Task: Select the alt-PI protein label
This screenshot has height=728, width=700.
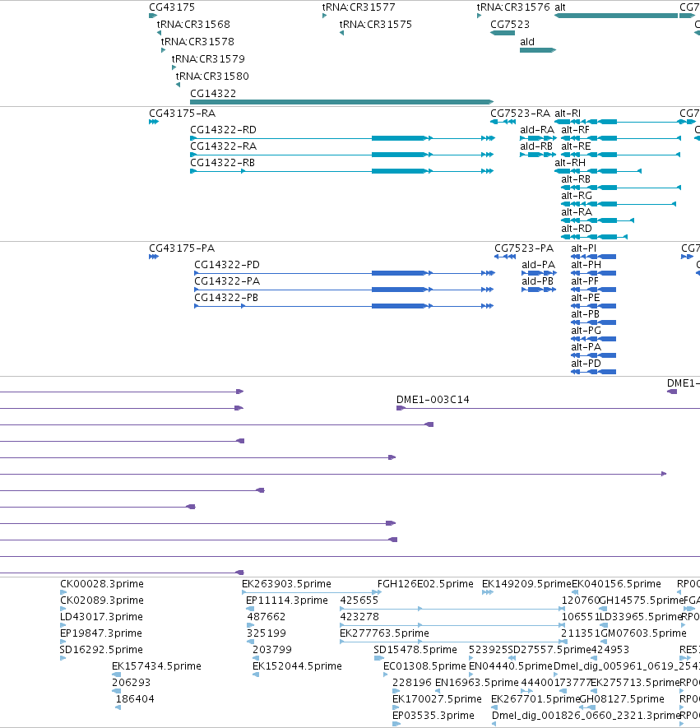Action: pyautogui.click(x=583, y=248)
